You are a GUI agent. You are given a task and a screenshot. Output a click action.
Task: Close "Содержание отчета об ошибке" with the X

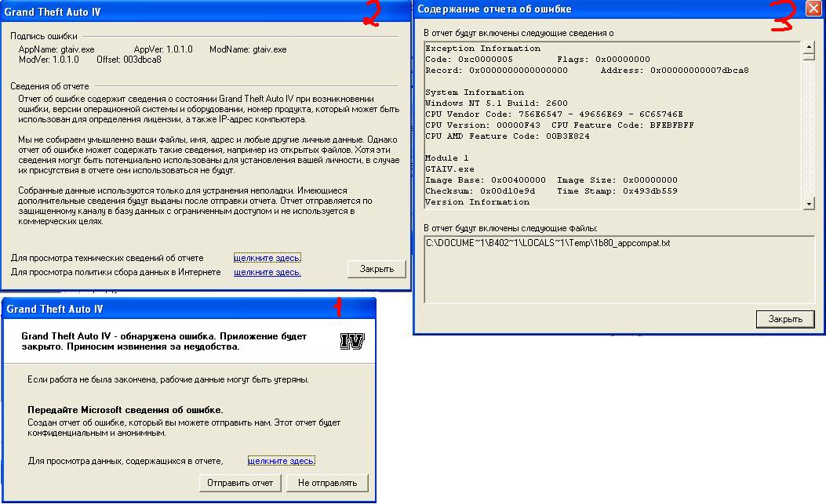(x=814, y=9)
